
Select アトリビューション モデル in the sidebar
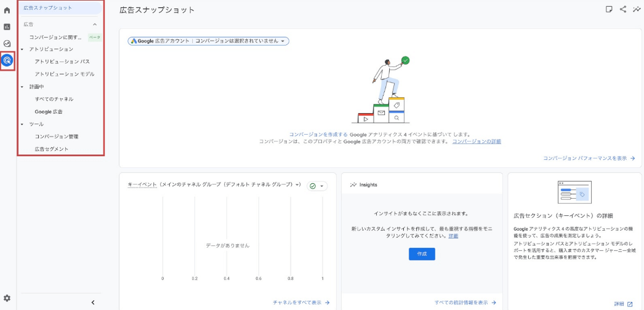[65, 74]
